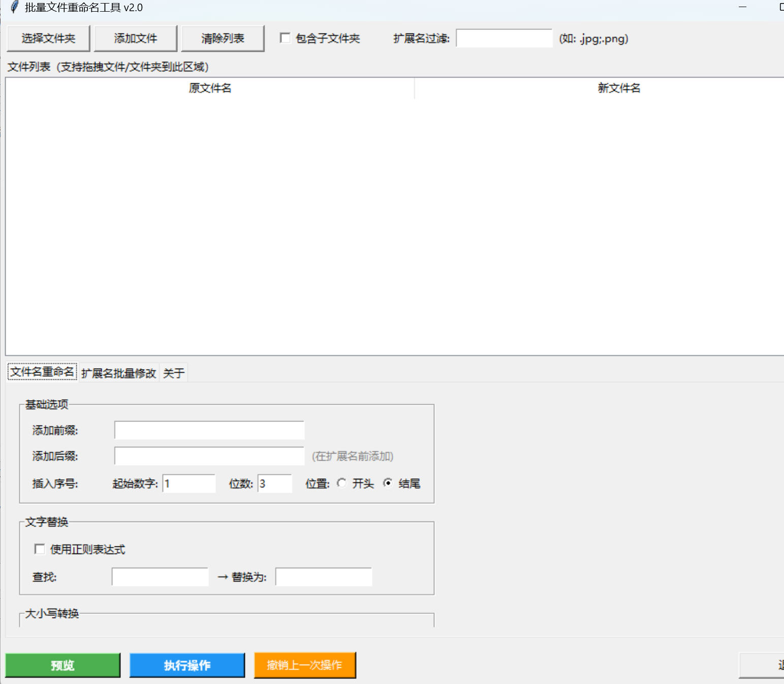
Task: Click the 在扩展名前添加 hint text
Action: (353, 456)
